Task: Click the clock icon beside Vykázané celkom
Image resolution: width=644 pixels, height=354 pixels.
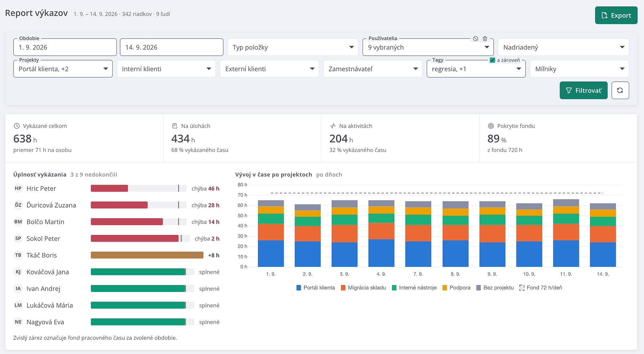Action: [17, 126]
